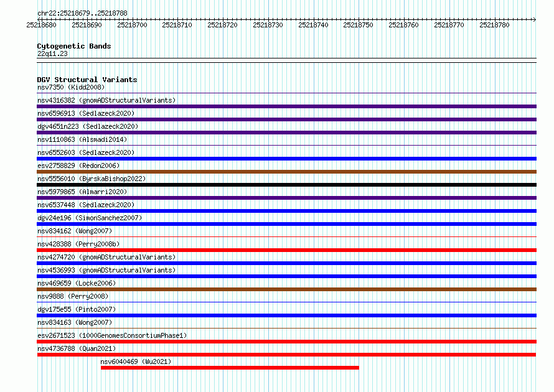Image resolution: width=554 pixels, height=392 pixels.
Task: Open variant nsv834163 (Wong2007) label
Action: point(75,322)
